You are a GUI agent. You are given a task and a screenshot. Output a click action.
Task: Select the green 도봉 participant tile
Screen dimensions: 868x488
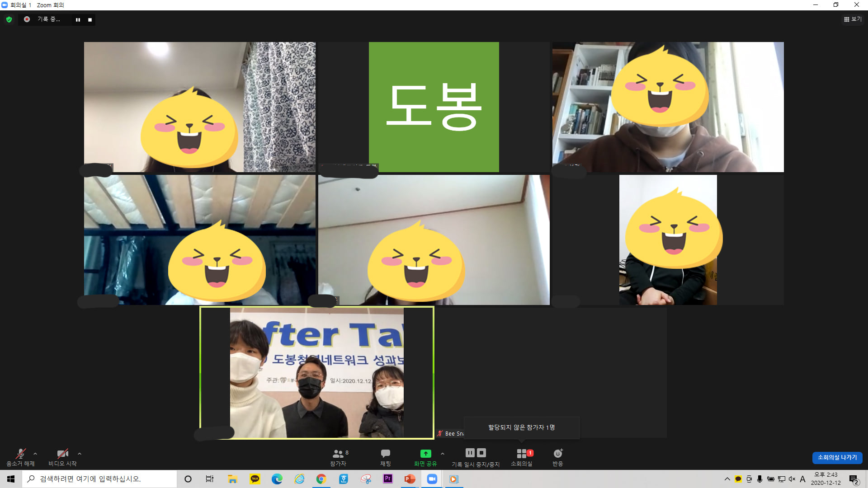click(x=434, y=107)
